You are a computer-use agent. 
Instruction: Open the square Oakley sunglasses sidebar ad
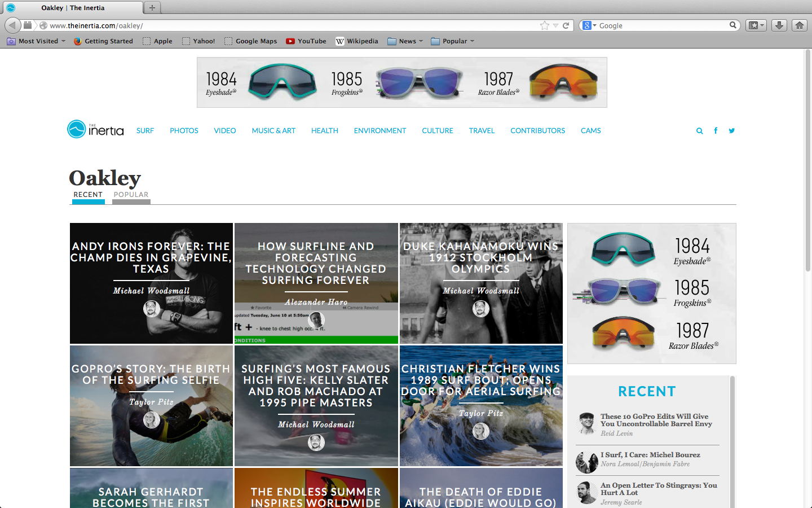(652, 294)
